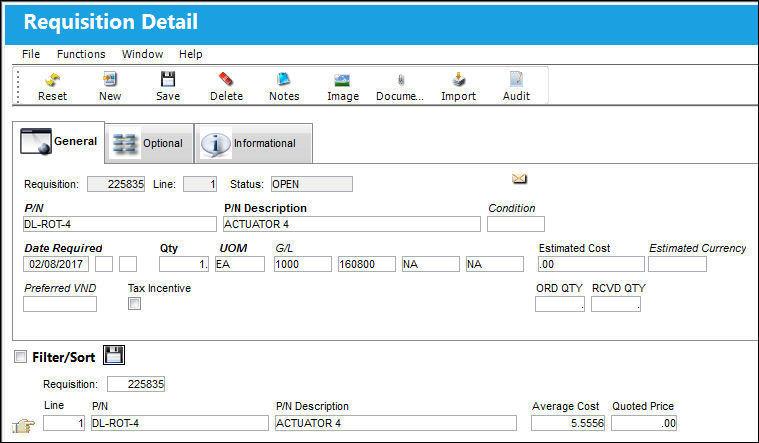Viewport: 759px width, 443px height.
Task: Click the Preferred VND field
Action: (x=60, y=304)
